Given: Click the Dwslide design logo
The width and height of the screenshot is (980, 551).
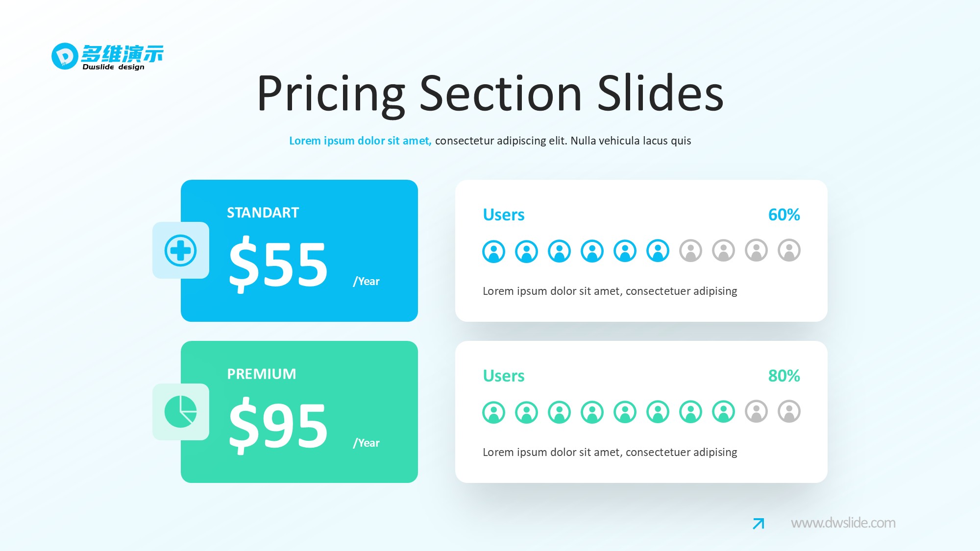Looking at the screenshot, I should (x=107, y=57).
